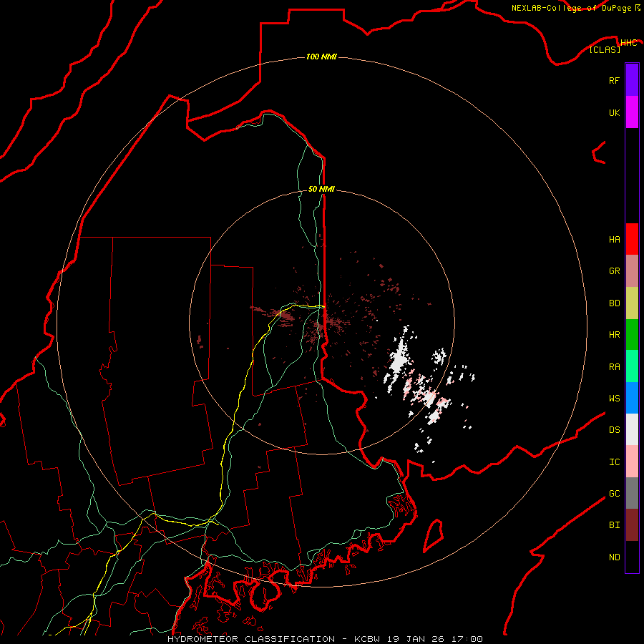Click the IC legend label
644x644 pixels.
614,462
